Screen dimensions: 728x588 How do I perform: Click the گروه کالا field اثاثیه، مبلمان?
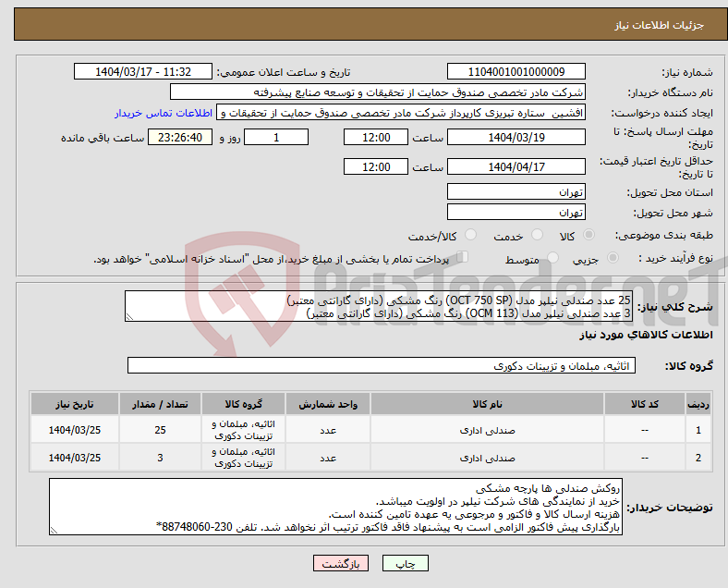coord(382,365)
